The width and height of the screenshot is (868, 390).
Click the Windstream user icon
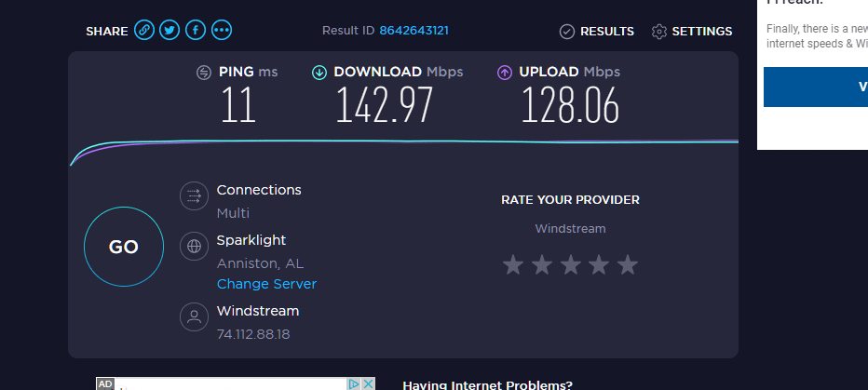click(195, 316)
